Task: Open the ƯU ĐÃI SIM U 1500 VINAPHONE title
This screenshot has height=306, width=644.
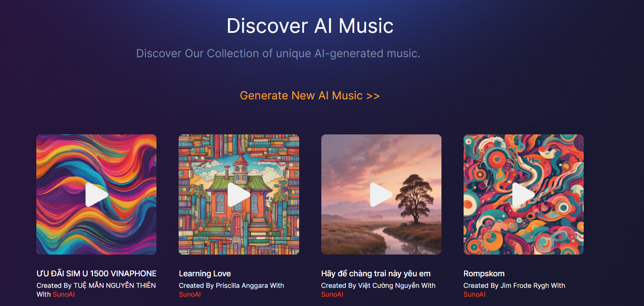Action: [97, 274]
